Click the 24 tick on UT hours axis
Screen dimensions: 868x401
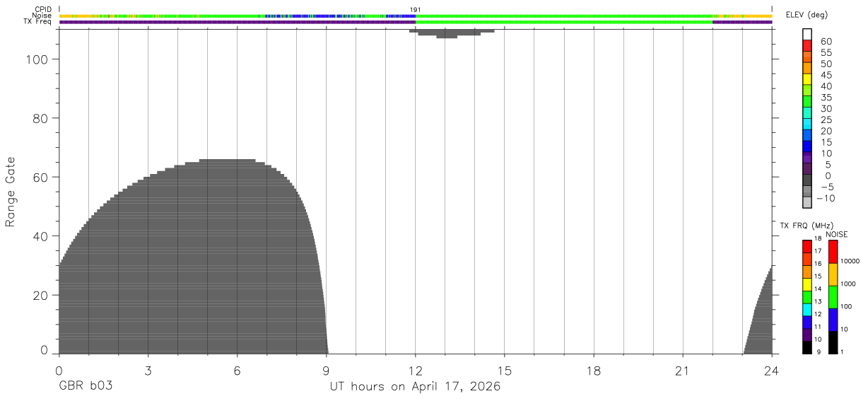coord(772,371)
